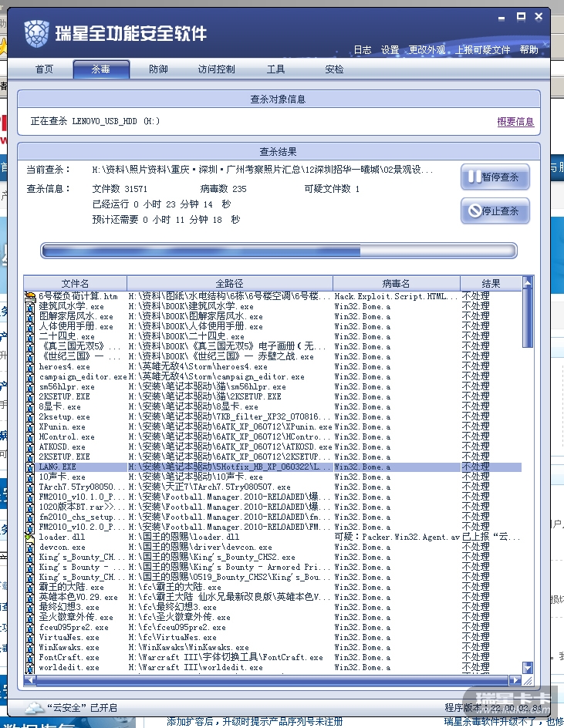Open the 帮助 menu
The height and width of the screenshot is (728, 564).
529,49
